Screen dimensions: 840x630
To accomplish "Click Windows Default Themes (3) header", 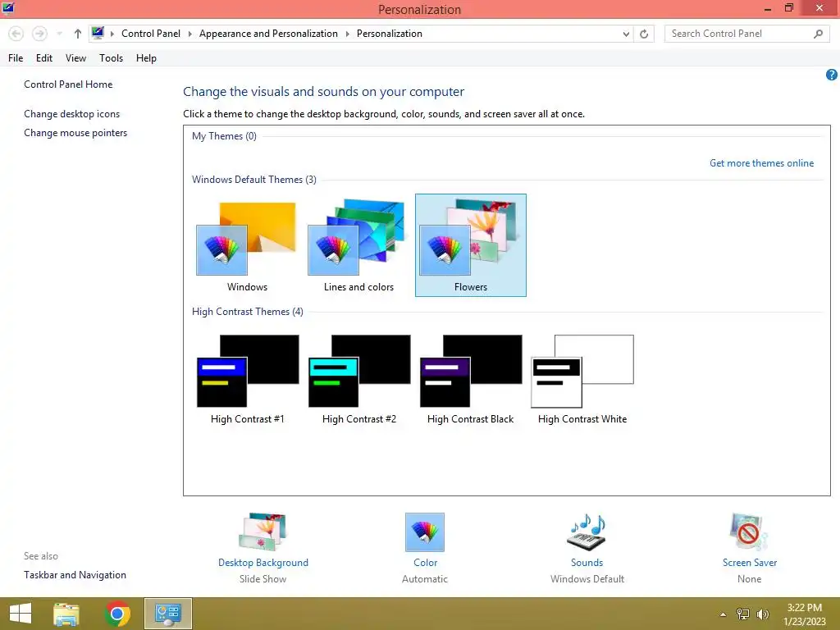I will 254,180.
